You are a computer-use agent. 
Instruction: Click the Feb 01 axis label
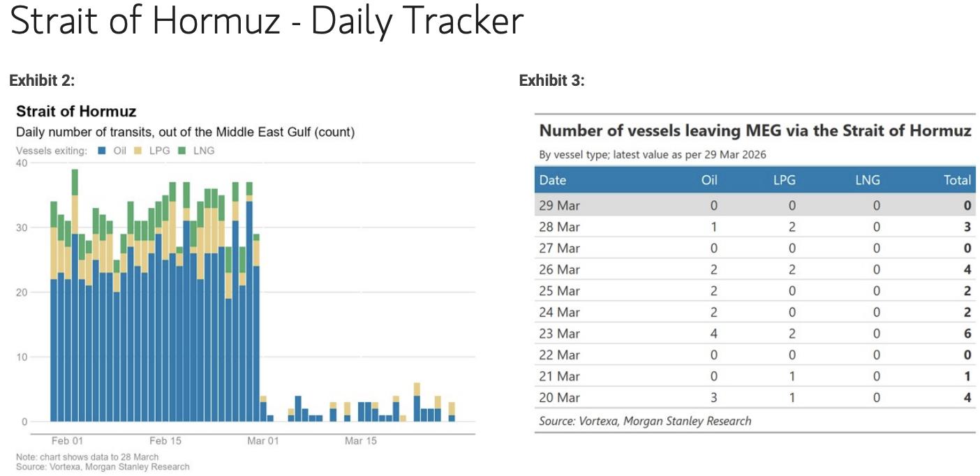tap(68, 441)
